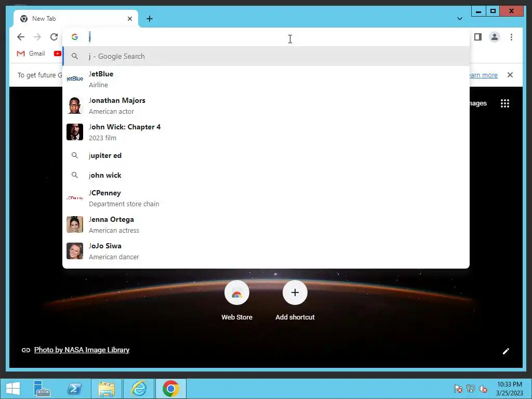Launch PowerShell from taskbar

(x=74, y=389)
